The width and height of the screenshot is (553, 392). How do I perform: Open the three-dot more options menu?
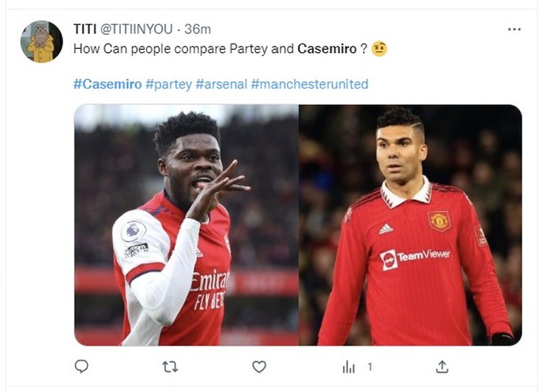(514, 29)
